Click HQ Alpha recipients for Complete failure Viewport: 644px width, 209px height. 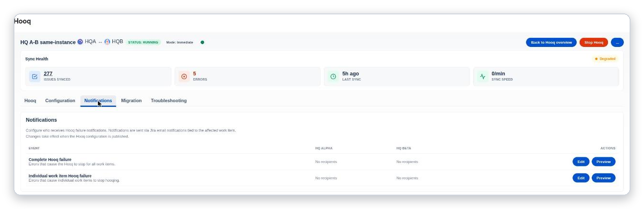tap(326, 162)
